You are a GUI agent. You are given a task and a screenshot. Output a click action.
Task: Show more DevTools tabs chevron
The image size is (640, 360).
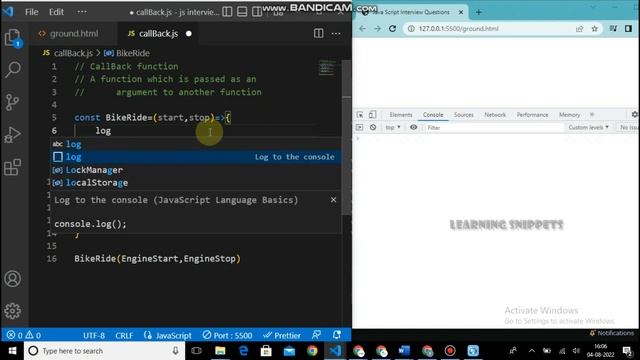[x=592, y=115]
